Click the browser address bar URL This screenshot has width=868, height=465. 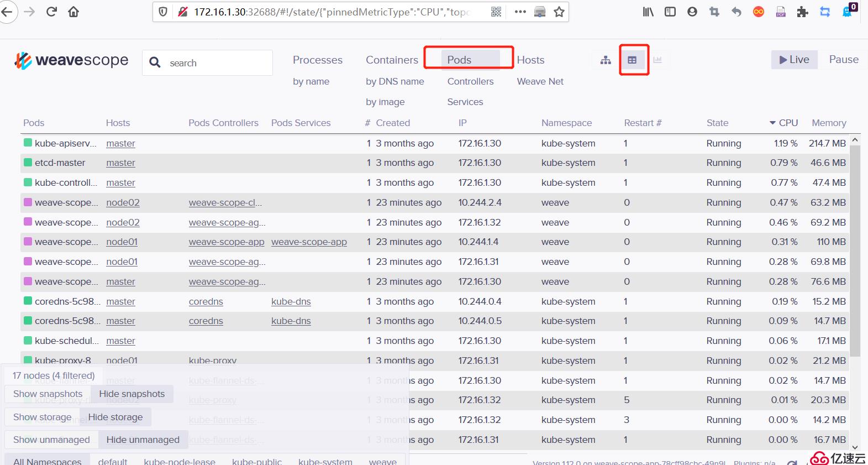pos(332,12)
